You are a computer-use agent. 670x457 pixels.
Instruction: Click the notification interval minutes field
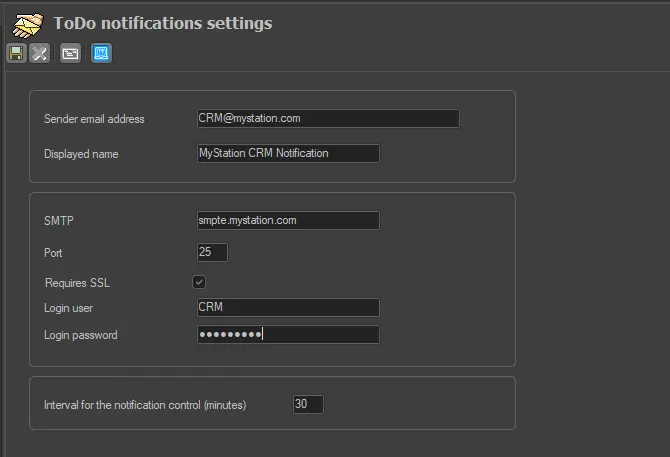click(x=308, y=405)
